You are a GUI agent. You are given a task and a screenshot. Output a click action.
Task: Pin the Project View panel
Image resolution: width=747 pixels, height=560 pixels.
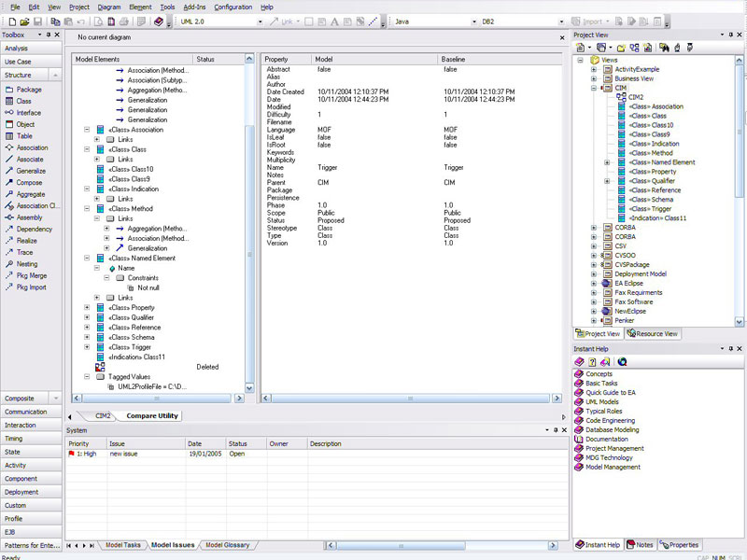pyautogui.click(x=729, y=35)
